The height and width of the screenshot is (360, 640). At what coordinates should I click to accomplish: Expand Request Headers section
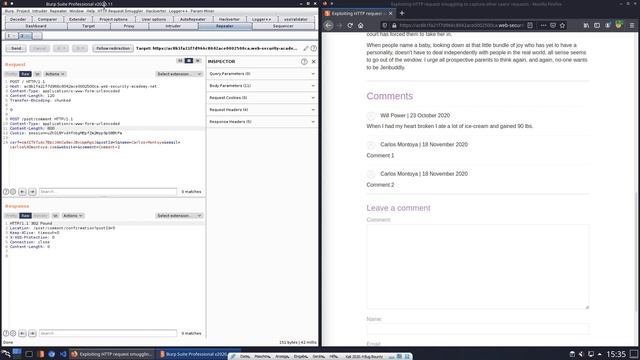pos(262,110)
